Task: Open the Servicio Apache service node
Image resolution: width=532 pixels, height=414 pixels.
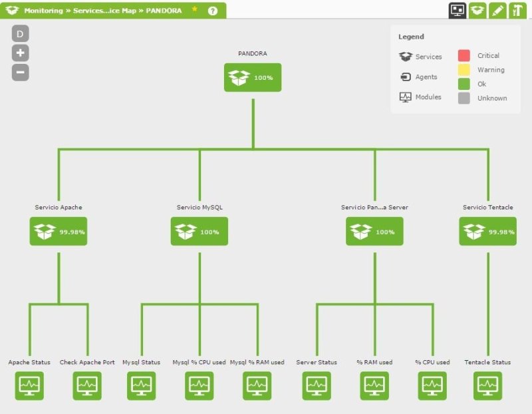Action: [x=59, y=231]
